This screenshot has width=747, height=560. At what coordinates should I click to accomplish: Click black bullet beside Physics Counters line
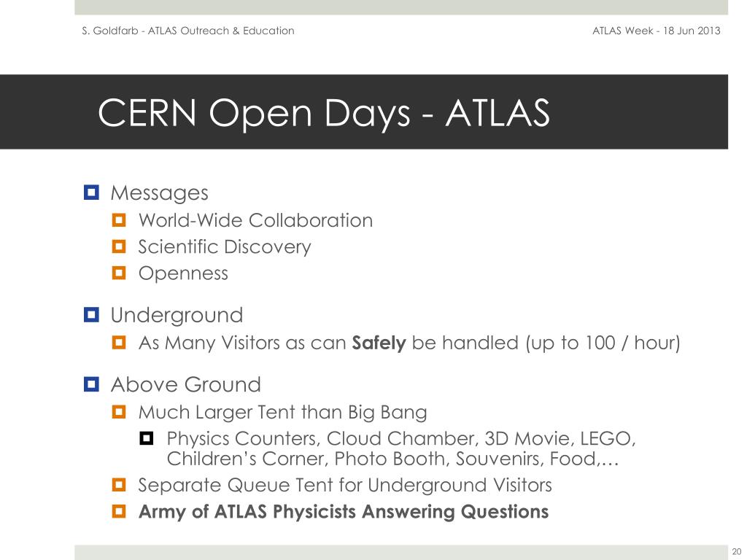pyautogui.click(x=147, y=438)
